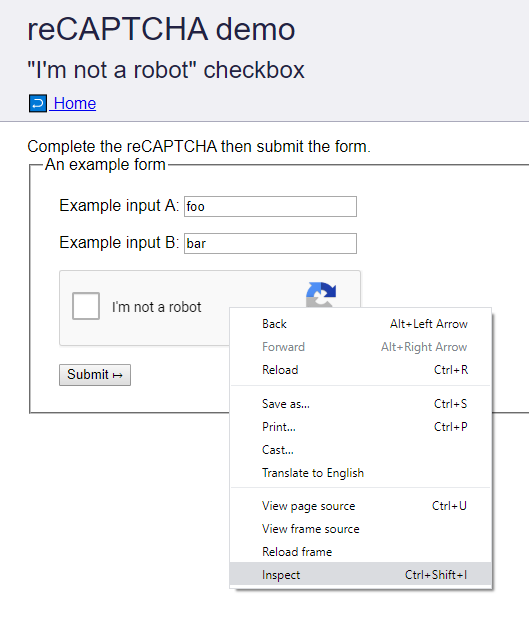Click the An example form legend
This screenshot has height=638, width=529.
click(x=105, y=165)
